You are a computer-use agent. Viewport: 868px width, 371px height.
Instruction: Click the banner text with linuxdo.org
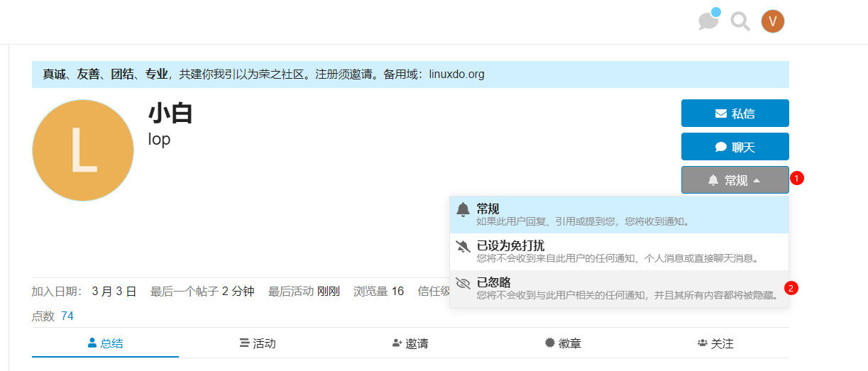(263, 74)
